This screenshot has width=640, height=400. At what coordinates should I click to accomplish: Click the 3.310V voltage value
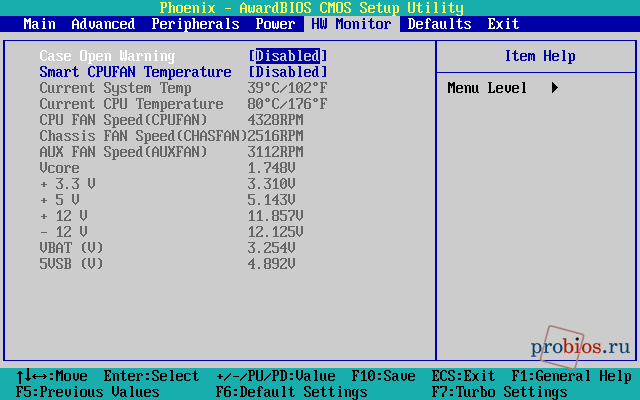(x=271, y=184)
